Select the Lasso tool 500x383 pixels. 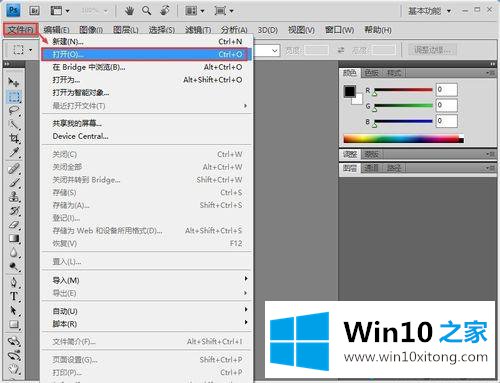[x=14, y=111]
